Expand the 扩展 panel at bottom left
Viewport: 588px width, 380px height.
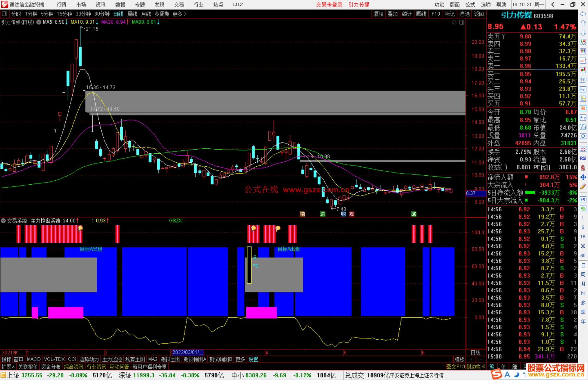(x=8, y=367)
